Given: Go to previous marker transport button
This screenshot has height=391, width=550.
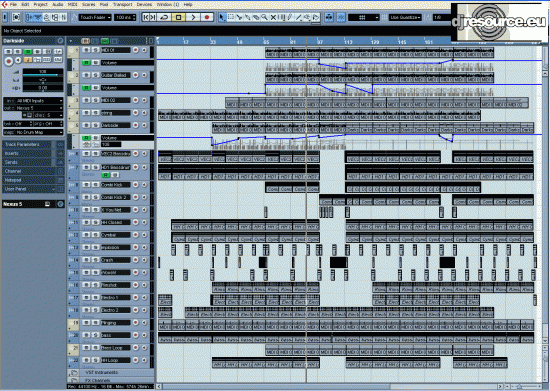Looking at the screenshot, I should [146, 17].
